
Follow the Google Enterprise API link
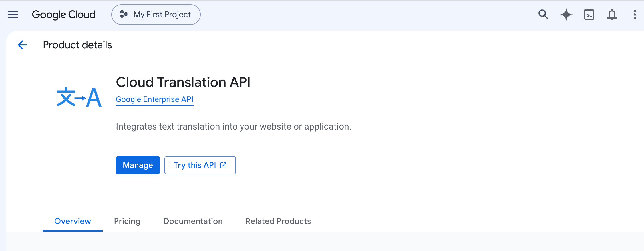[155, 99]
